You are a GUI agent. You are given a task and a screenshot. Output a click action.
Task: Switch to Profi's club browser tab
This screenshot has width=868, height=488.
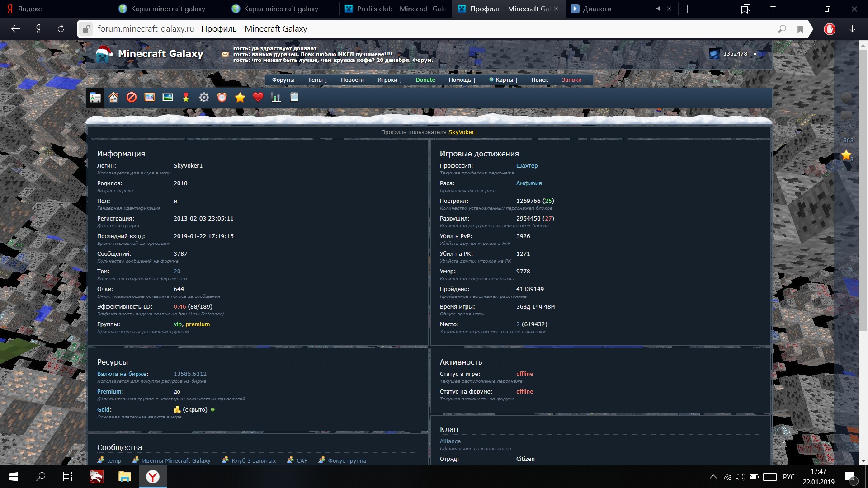coord(396,9)
